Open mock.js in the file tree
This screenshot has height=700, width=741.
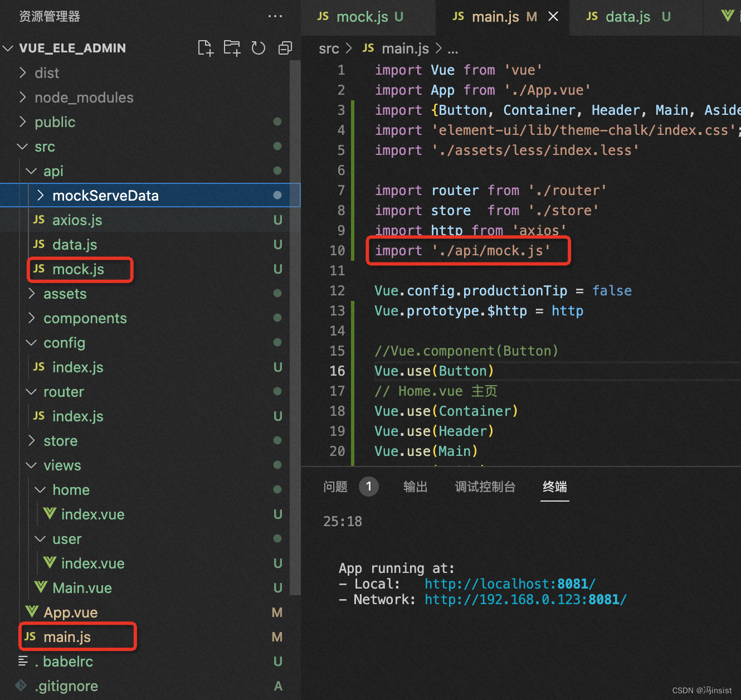150,269
